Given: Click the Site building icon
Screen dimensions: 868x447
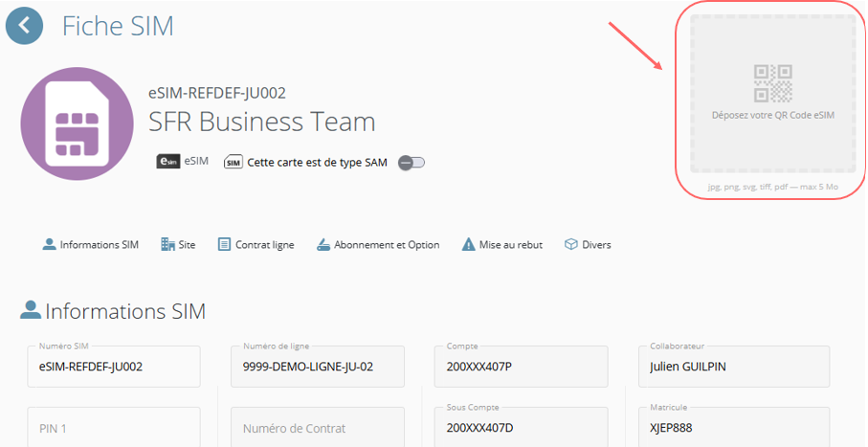Looking at the screenshot, I should point(167,244).
